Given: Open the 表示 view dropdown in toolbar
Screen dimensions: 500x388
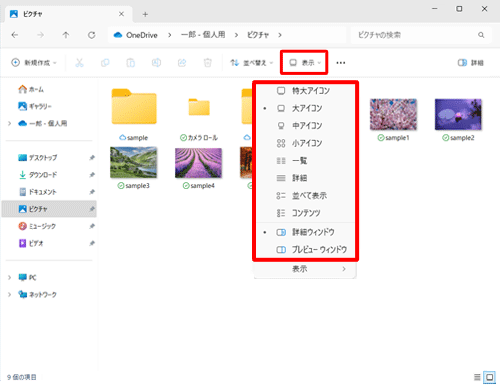Looking at the screenshot, I should (304, 63).
